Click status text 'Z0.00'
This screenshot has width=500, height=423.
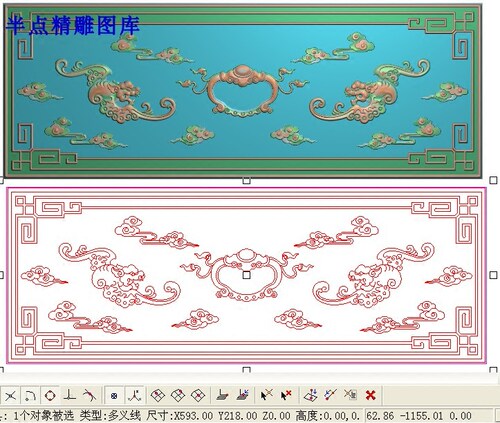[276, 416]
